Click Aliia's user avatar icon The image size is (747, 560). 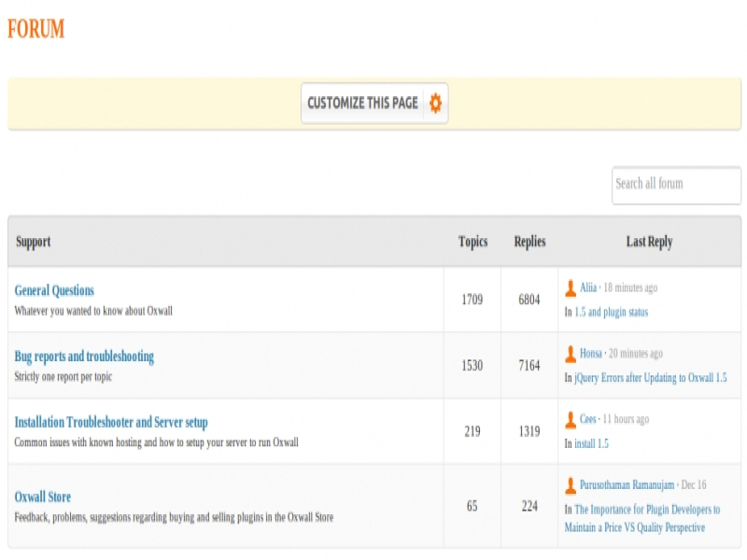tap(571, 288)
